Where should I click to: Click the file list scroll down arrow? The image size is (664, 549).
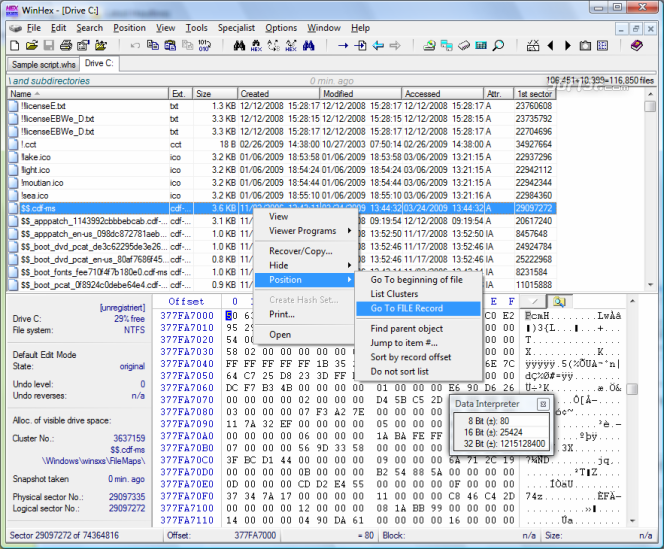point(650,285)
